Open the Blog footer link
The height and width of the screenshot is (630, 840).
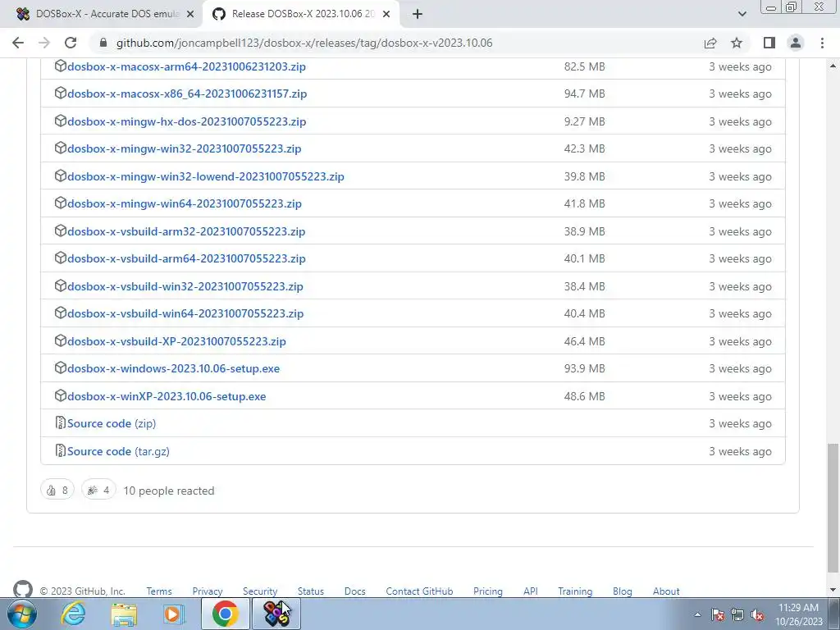(x=623, y=591)
